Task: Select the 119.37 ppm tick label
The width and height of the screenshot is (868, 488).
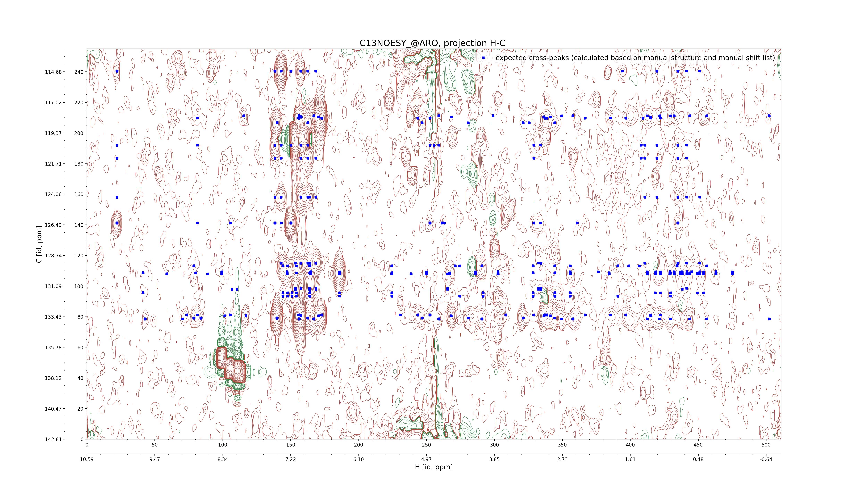Action: coord(53,133)
